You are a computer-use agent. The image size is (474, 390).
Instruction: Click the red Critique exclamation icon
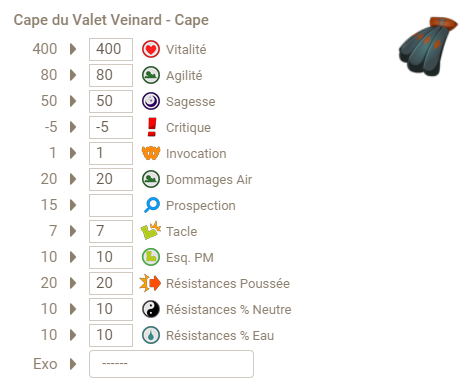[152, 127]
